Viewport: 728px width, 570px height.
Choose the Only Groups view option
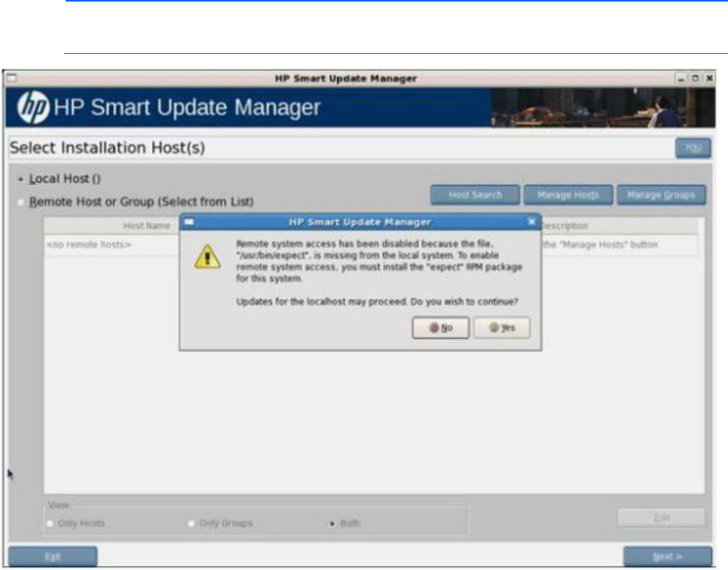191,523
